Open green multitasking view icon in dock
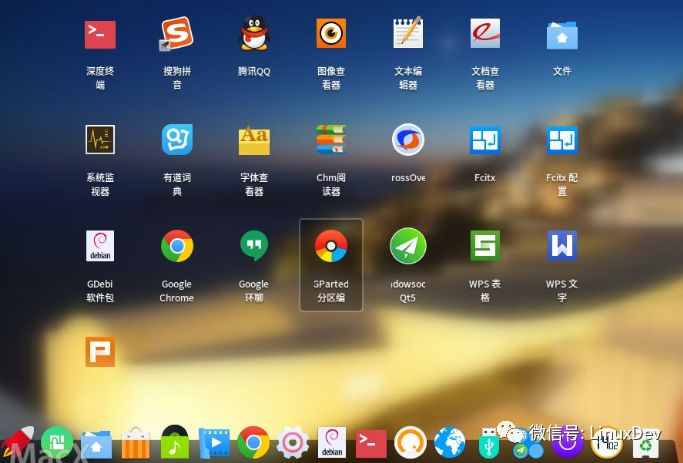This screenshot has height=463, width=683. coord(57,442)
